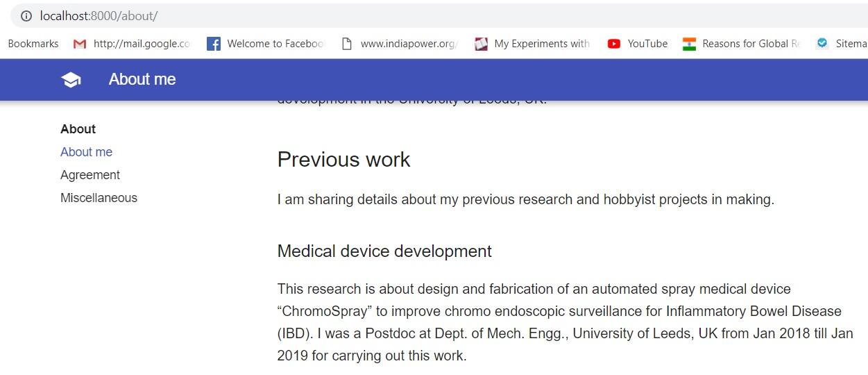Click the About me title in header
This screenshot has width=868, height=375.
pos(142,80)
